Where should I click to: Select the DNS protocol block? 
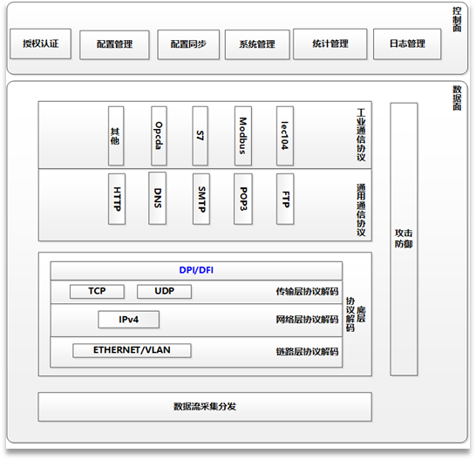tap(157, 198)
